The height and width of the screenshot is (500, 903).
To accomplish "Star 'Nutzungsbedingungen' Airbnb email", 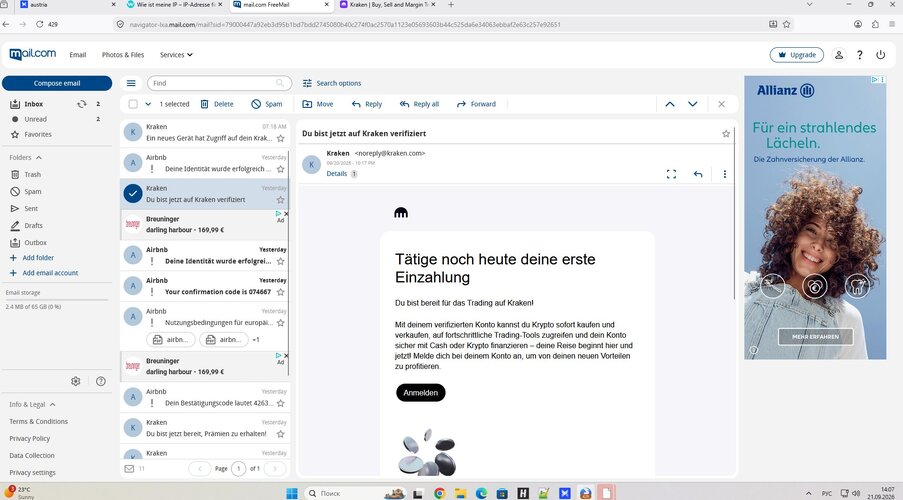I will pos(280,323).
